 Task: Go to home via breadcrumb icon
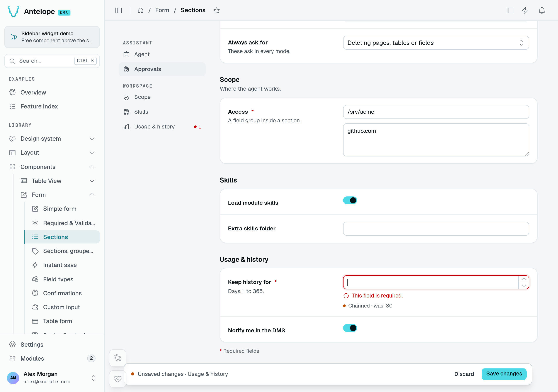[x=140, y=10]
